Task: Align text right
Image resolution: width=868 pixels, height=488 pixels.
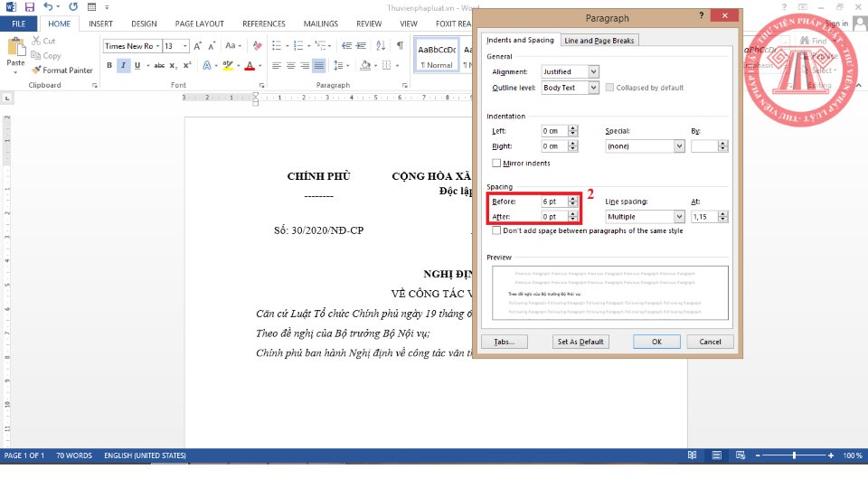Action: pyautogui.click(x=305, y=65)
